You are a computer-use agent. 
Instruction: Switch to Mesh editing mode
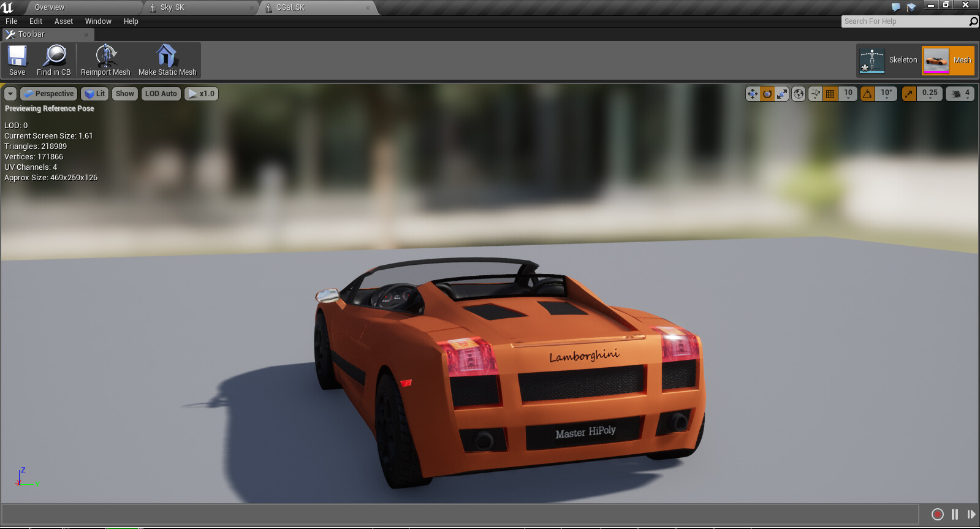948,61
